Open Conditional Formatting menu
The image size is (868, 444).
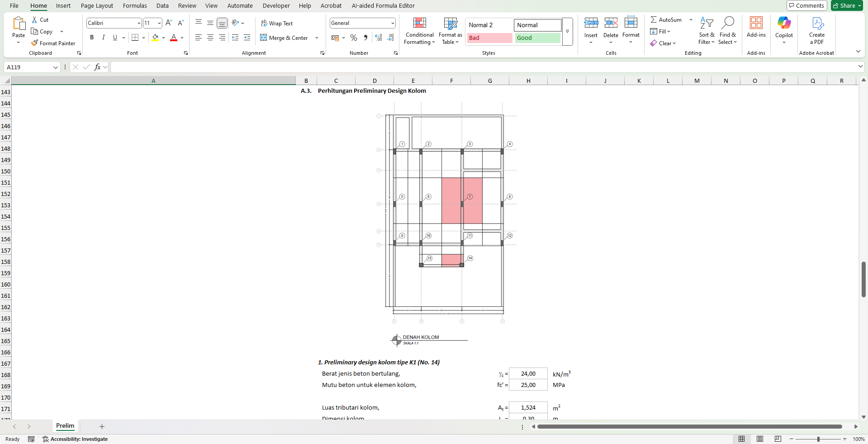pos(419,31)
